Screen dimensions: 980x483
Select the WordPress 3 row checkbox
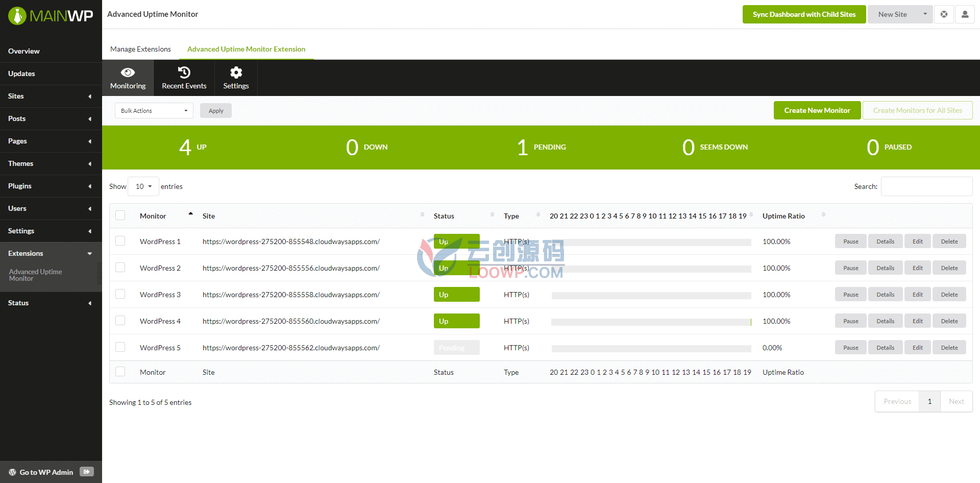120,294
